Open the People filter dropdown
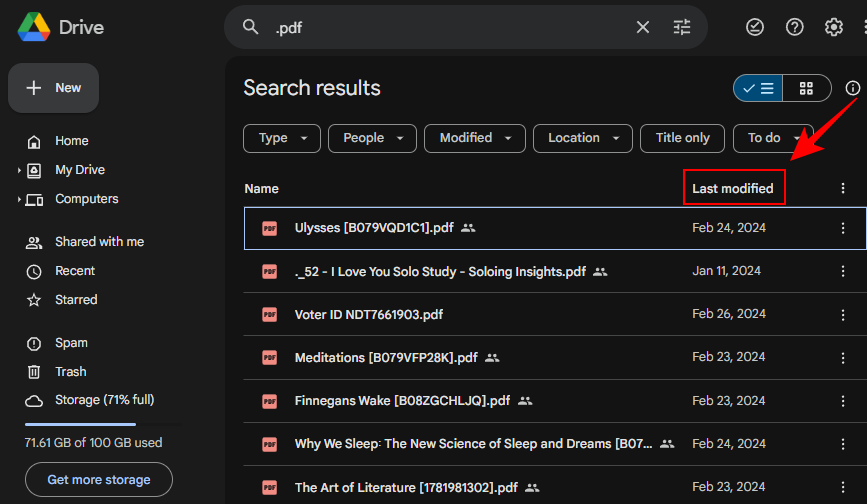The width and height of the screenshot is (867, 504). [x=372, y=138]
